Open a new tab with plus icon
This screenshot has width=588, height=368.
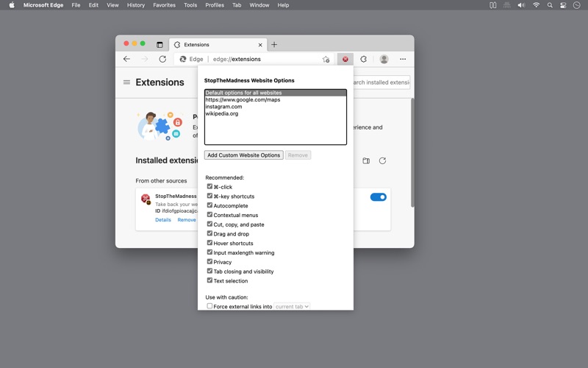pyautogui.click(x=274, y=45)
